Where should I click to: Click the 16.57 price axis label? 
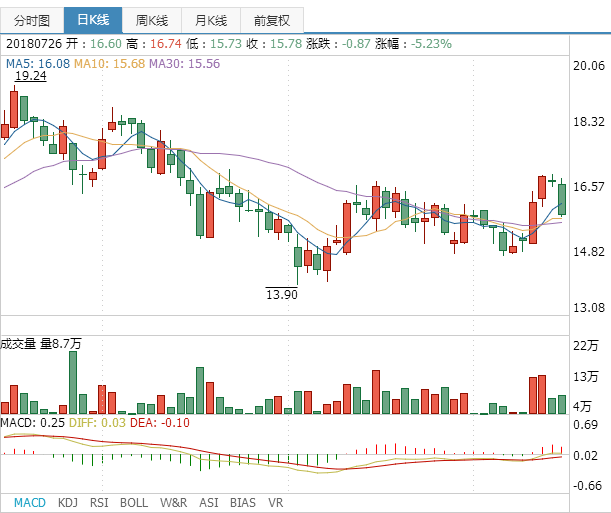pos(588,187)
